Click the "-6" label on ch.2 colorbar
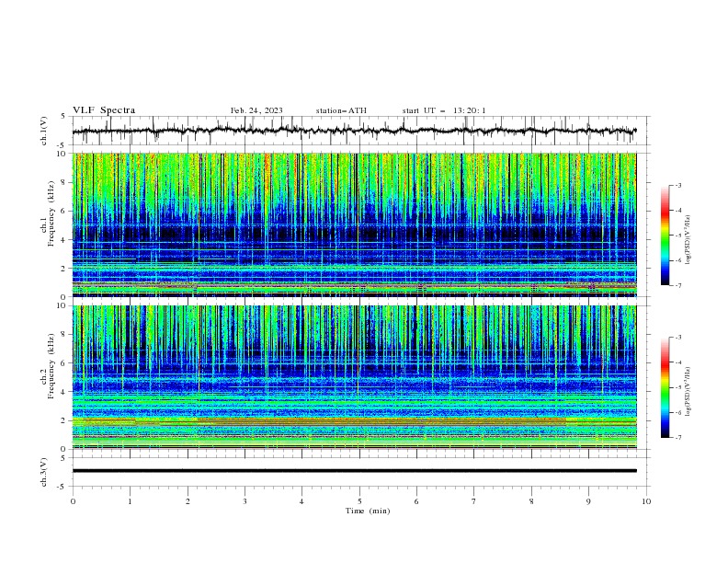The height and width of the screenshot is (563, 728). tap(677, 413)
